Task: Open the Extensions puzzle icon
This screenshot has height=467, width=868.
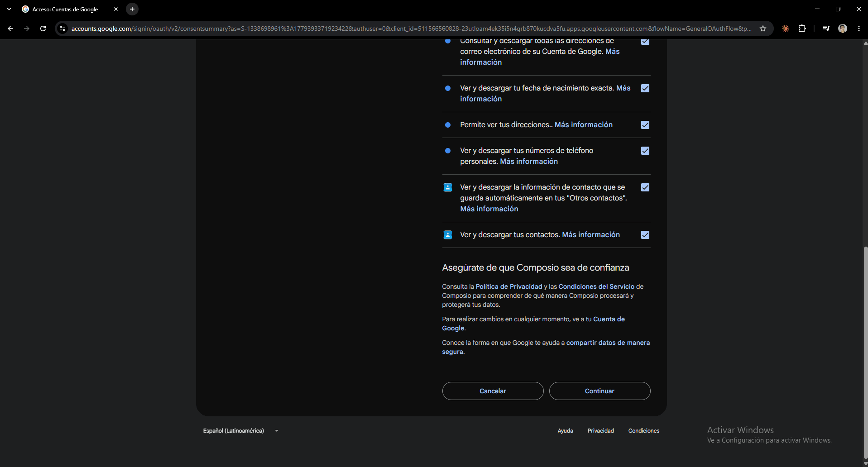Action: [802, 29]
